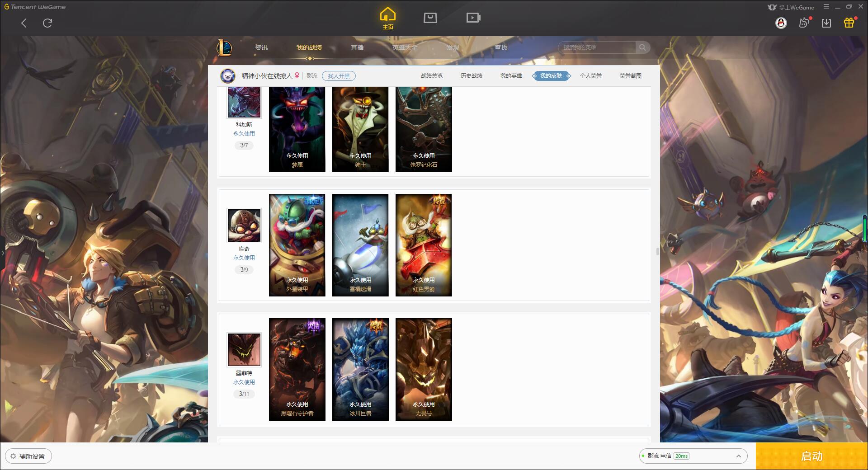
Task: Click the 墨菲特 champion portrait
Action: 244,350
